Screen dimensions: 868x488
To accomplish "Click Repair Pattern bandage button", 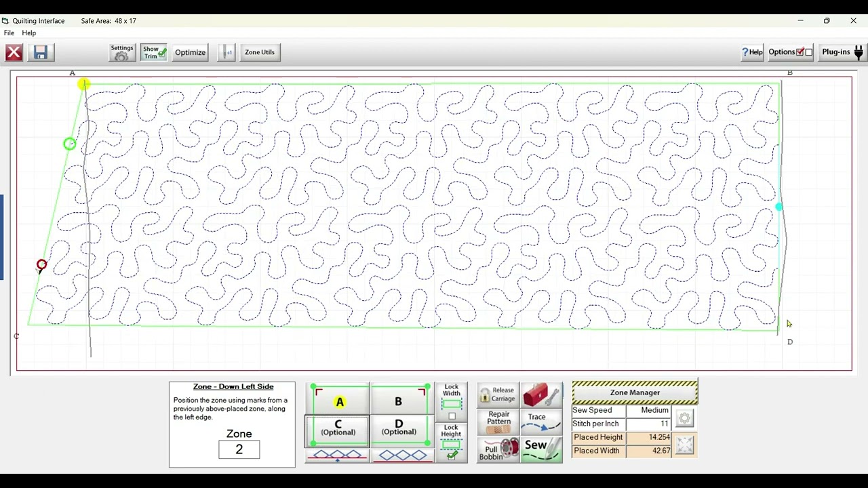I will tap(498, 422).
